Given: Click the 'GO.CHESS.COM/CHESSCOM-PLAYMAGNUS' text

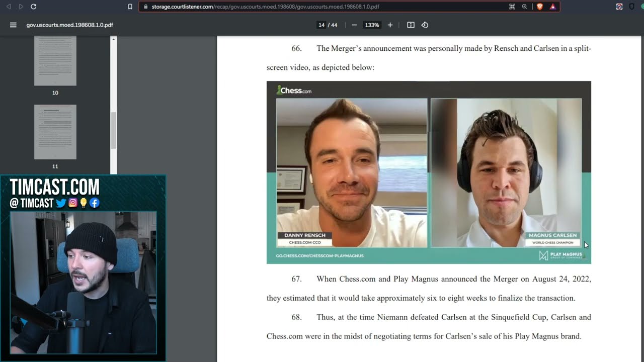Looking at the screenshot, I should click(x=319, y=256).
